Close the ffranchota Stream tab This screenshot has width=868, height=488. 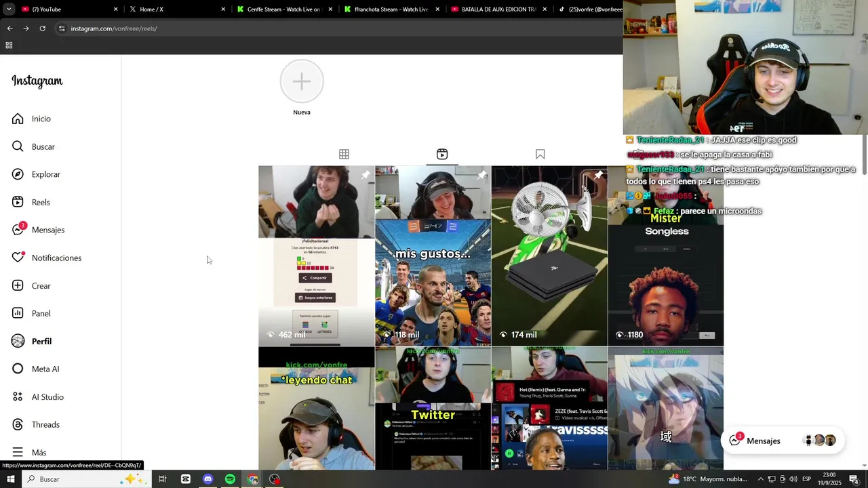pyautogui.click(x=437, y=9)
